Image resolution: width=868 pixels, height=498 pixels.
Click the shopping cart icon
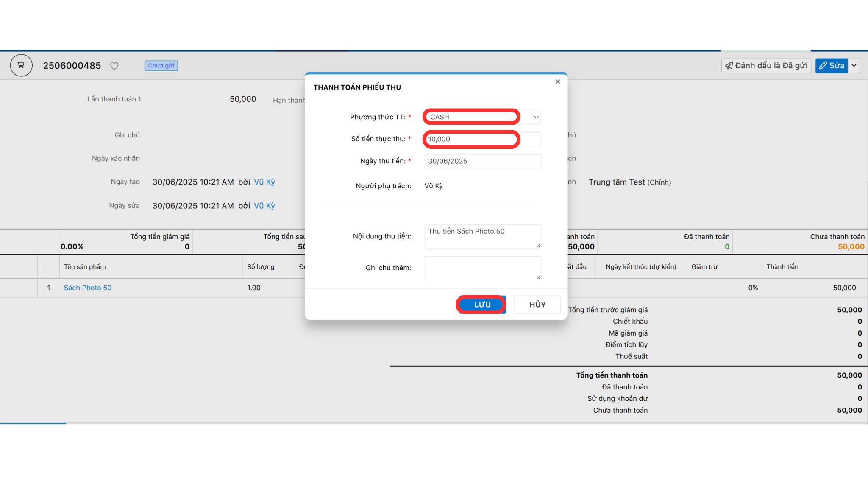point(21,65)
